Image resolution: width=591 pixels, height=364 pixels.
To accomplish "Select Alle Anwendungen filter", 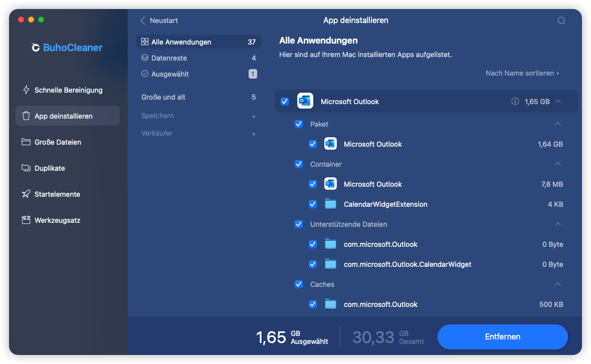I will point(199,42).
